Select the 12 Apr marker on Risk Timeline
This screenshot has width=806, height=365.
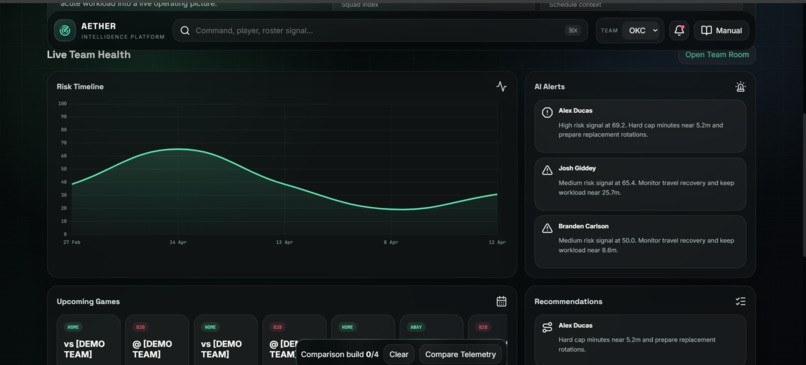[x=497, y=242]
